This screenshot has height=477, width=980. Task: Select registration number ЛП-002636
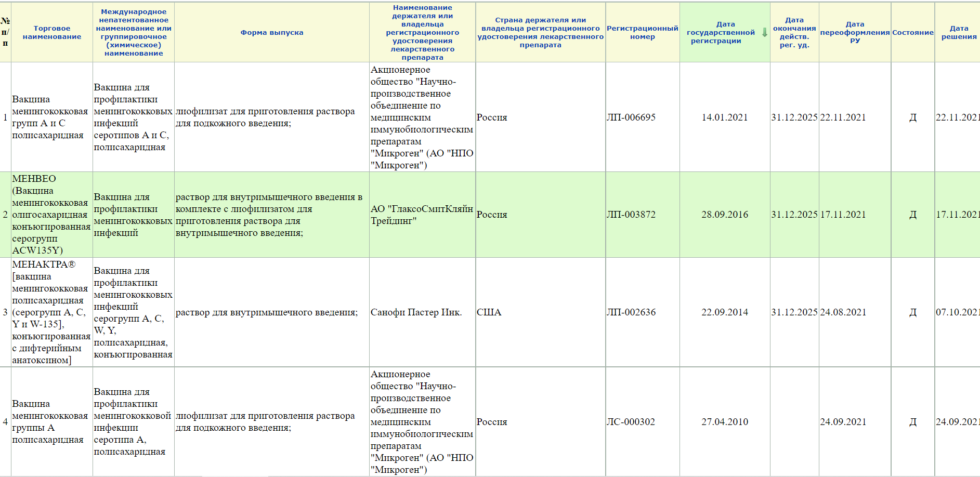(x=631, y=312)
